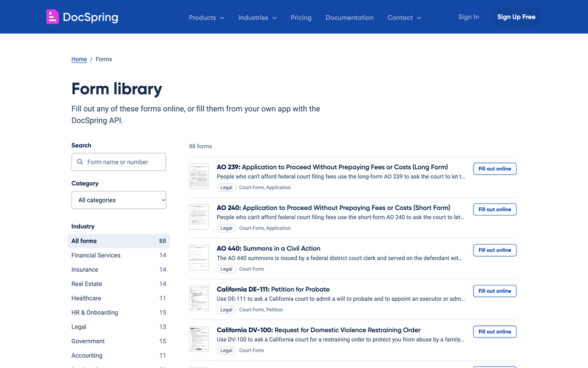Image resolution: width=588 pixels, height=368 pixels.
Task: Click 'Court Form, Petition' text on DE-111
Action: pos(261,310)
